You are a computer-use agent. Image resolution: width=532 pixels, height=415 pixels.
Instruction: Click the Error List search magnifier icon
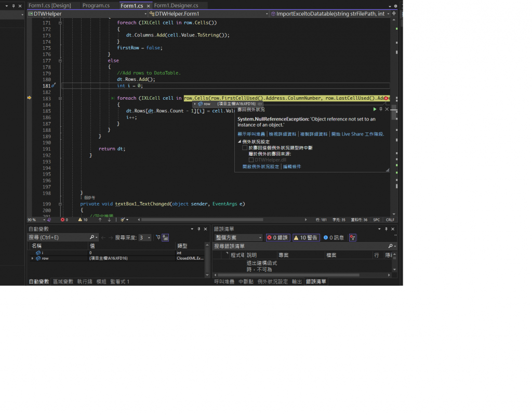(x=391, y=246)
